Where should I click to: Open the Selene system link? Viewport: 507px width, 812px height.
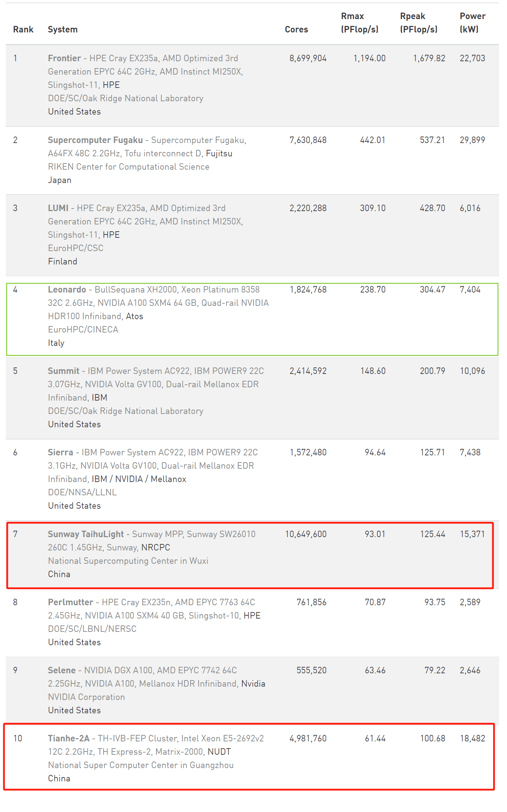pos(62,670)
